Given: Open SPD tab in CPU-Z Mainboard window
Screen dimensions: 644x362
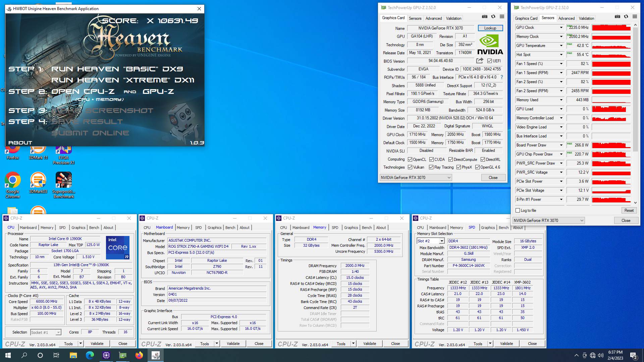Looking at the screenshot, I should tap(199, 228).
